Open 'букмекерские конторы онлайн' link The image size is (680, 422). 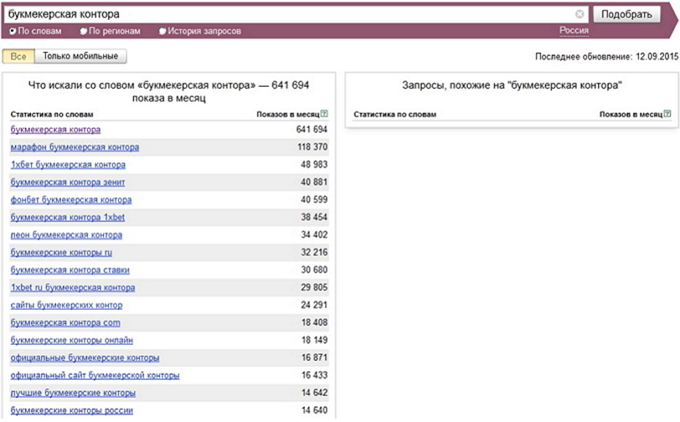[72, 340]
